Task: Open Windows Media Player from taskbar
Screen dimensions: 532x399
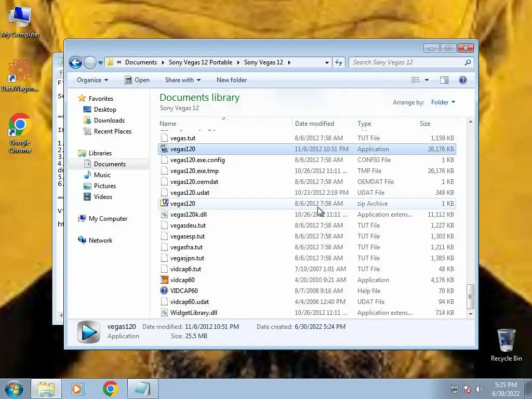Action: pos(77,389)
